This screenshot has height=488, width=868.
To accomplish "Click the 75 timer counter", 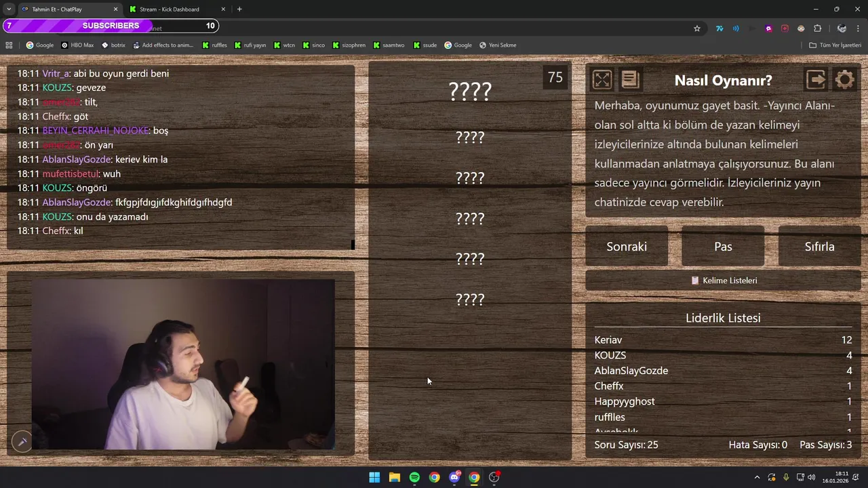I will coord(555,78).
